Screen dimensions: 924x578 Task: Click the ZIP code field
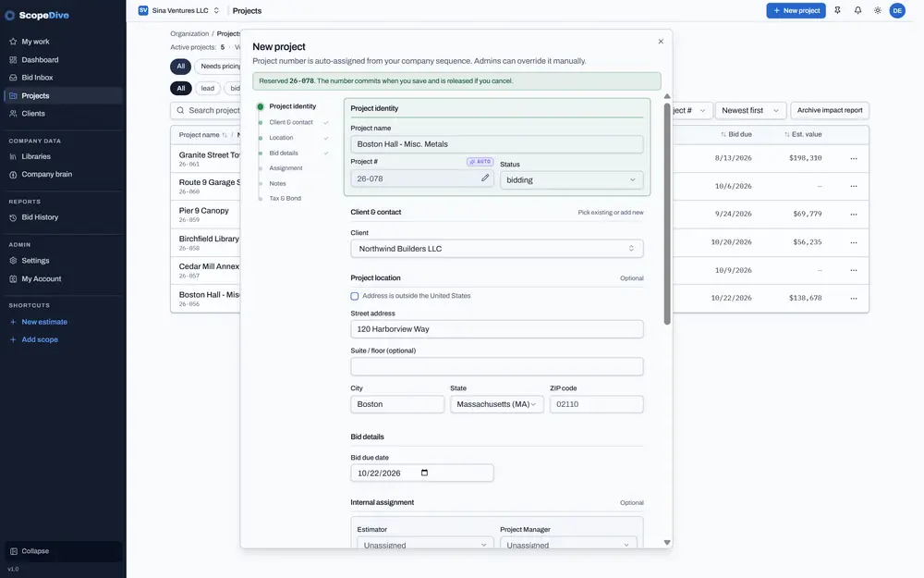(596, 404)
